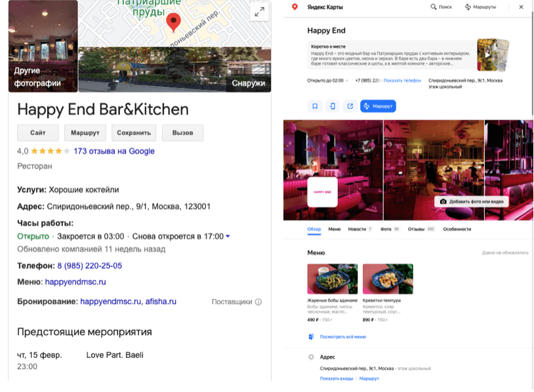Close the Yandex Maps panel

point(521,7)
